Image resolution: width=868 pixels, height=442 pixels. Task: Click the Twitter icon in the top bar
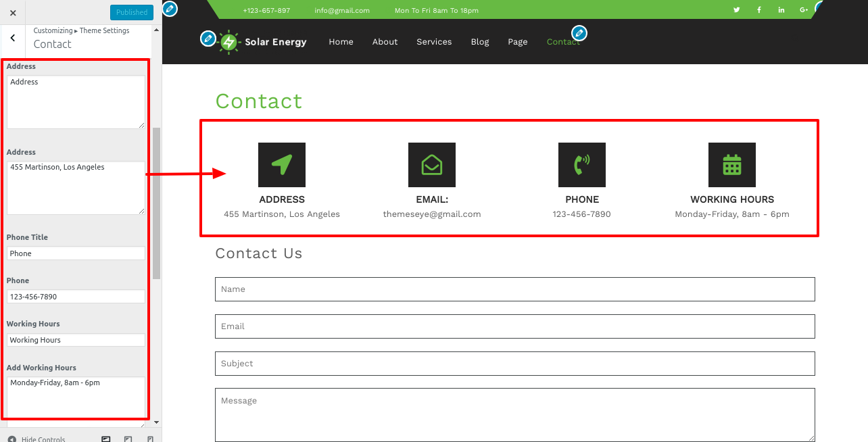coord(736,10)
